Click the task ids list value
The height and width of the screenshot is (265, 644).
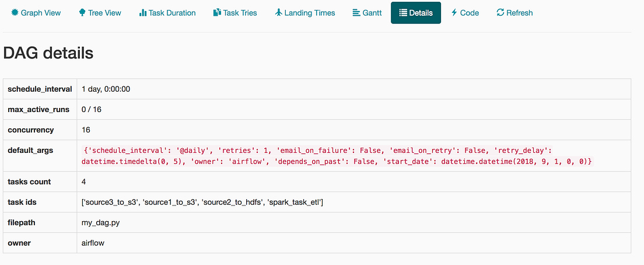click(x=202, y=202)
